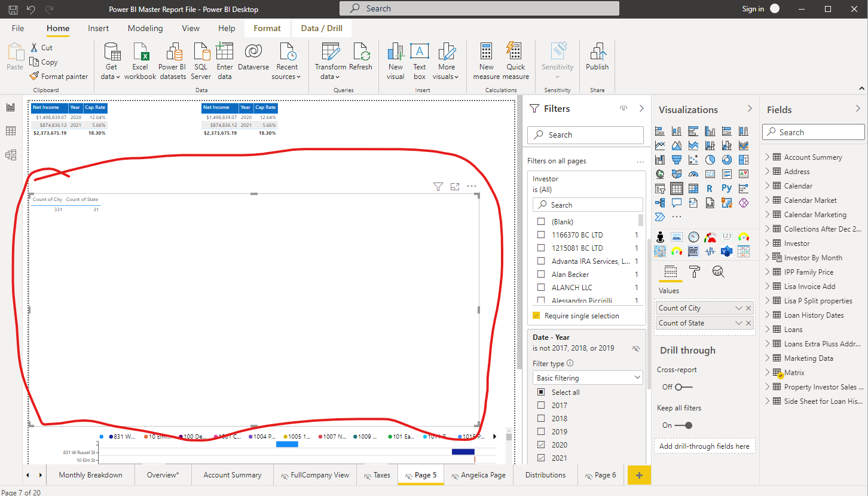Open Count of State field dropdown
Image resolution: width=868 pixels, height=496 pixels.
[x=739, y=323]
